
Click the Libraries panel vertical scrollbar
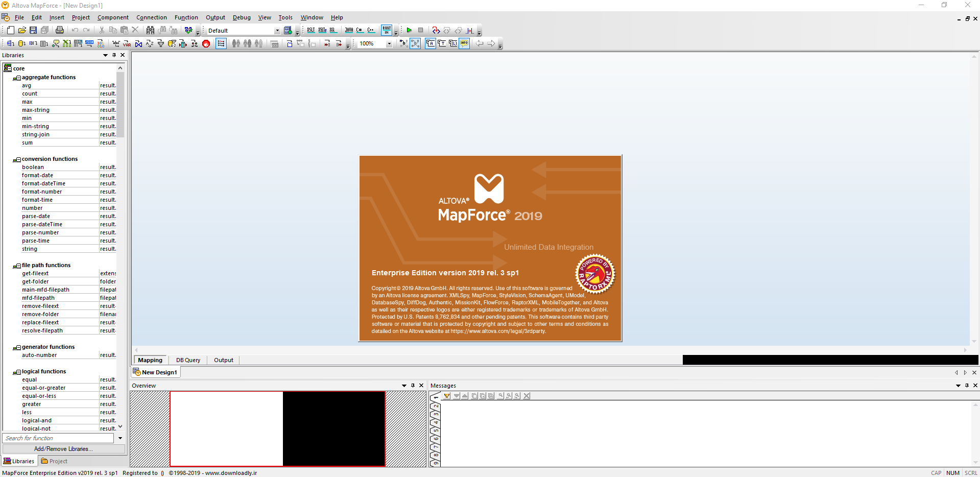click(121, 105)
